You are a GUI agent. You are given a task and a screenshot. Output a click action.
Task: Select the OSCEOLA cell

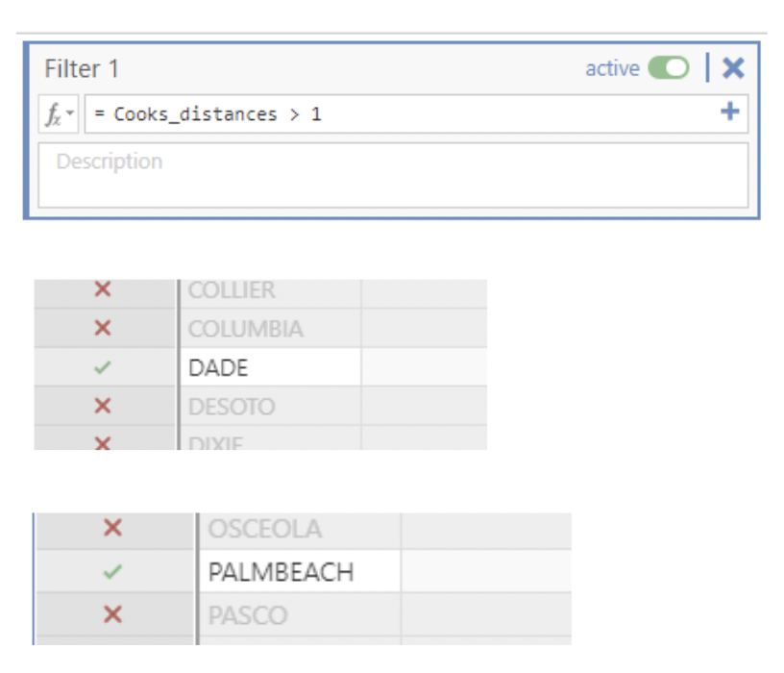[x=299, y=529]
